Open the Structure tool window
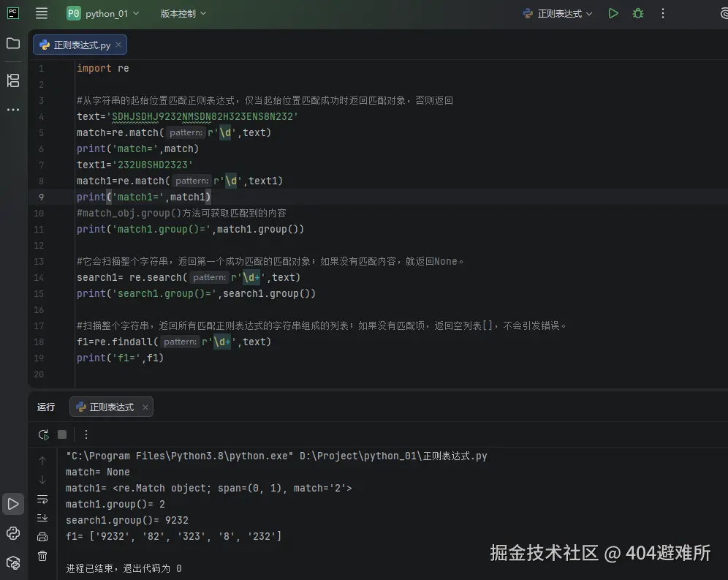The height and width of the screenshot is (580, 728). [x=13, y=80]
